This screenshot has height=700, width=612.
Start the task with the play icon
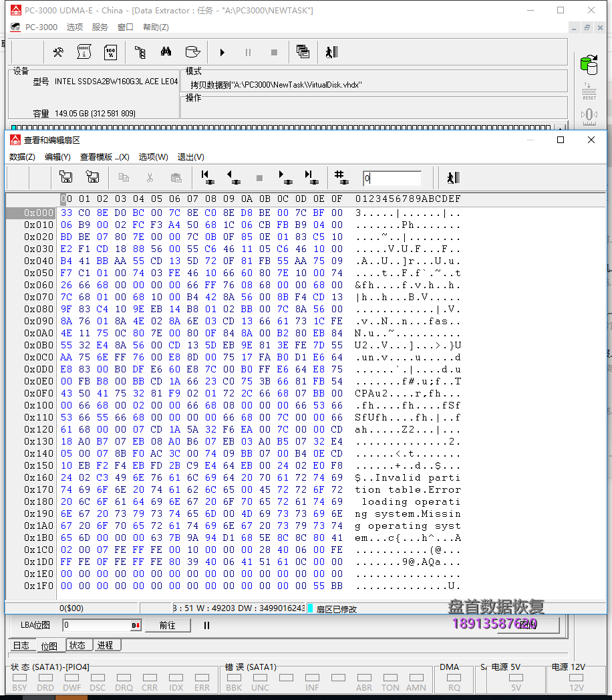[x=222, y=51]
